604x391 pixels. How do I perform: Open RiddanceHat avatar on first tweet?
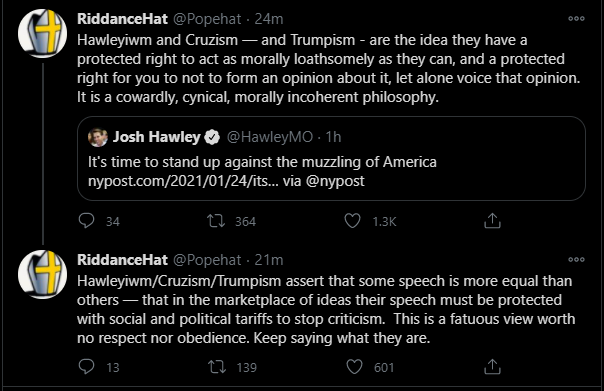click(x=42, y=34)
